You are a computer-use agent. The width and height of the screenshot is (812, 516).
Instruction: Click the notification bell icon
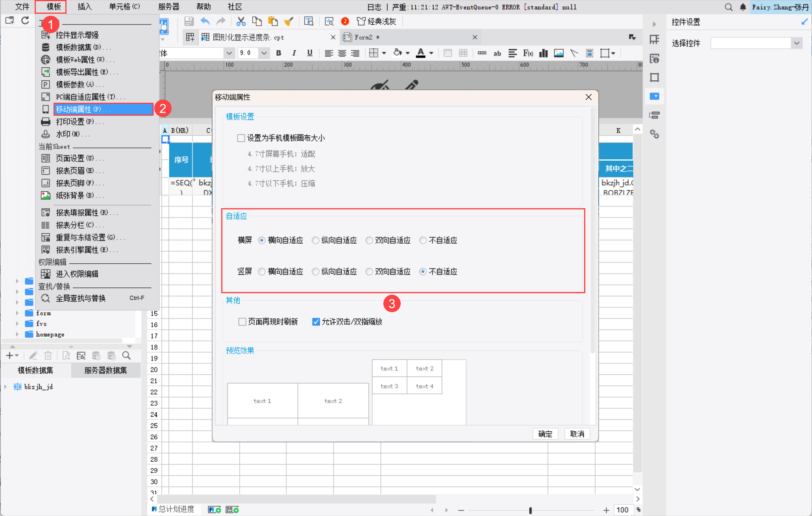(743, 7)
